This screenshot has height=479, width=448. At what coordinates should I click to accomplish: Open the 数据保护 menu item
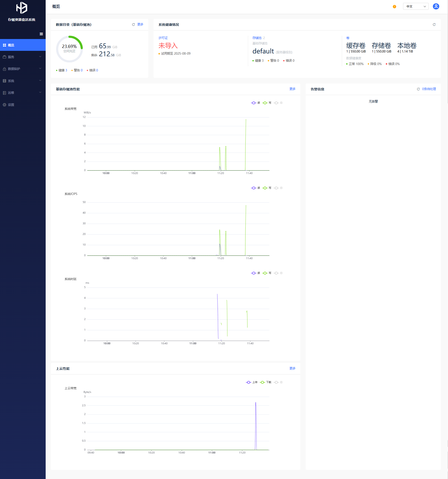click(23, 69)
